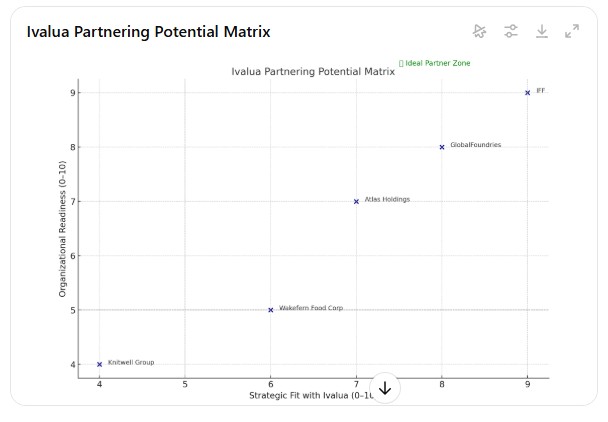Image resolution: width=608 pixels, height=422 pixels.
Task: Click the Knitwell Group text label
Action: pyautogui.click(x=131, y=362)
